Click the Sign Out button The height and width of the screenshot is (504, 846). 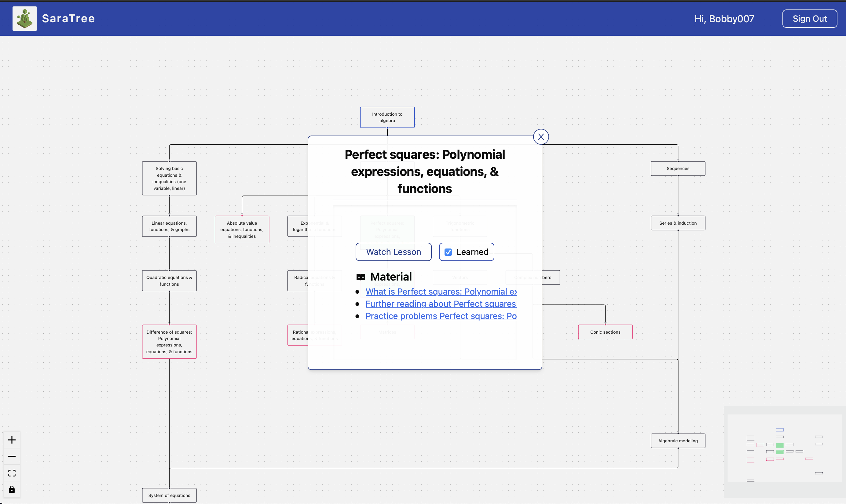point(809,19)
